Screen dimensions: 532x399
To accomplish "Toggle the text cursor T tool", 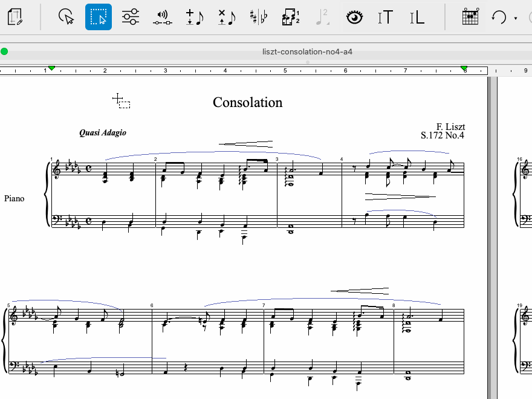I will pos(385,17).
